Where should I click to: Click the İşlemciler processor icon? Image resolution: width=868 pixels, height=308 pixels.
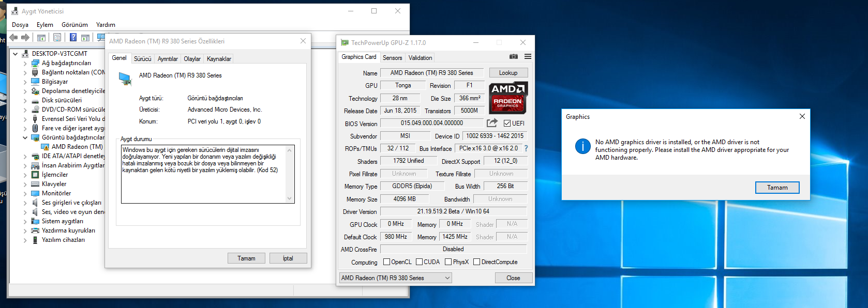pos(35,175)
